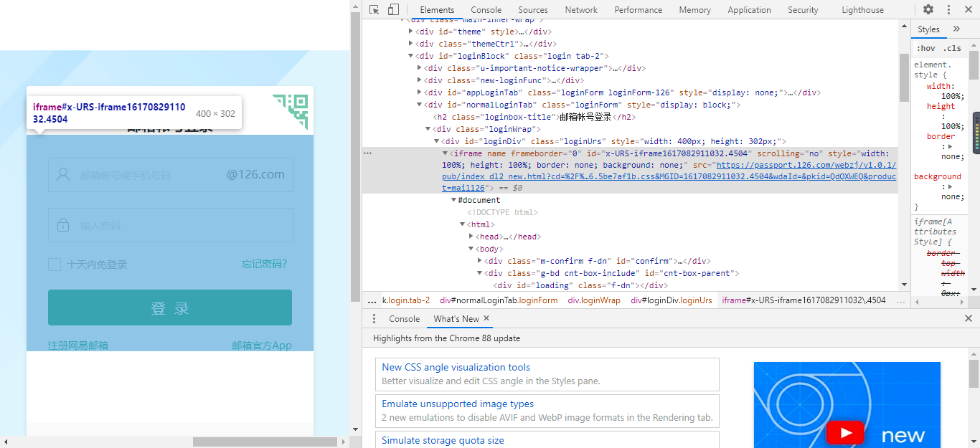The image size is (980, 448).
Task: Expand the border property triangle in Styles
Action: (950, 146)
